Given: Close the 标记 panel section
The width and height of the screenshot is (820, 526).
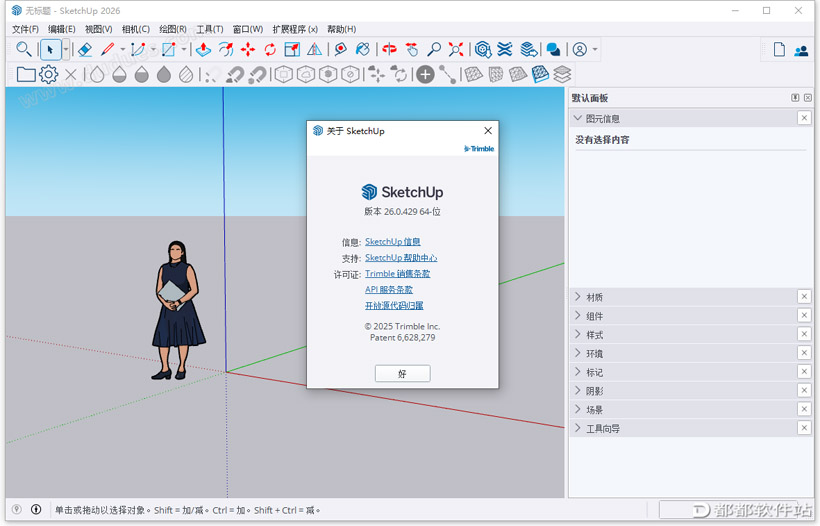Looking at the screenshot, I should [x=804, y=372].
